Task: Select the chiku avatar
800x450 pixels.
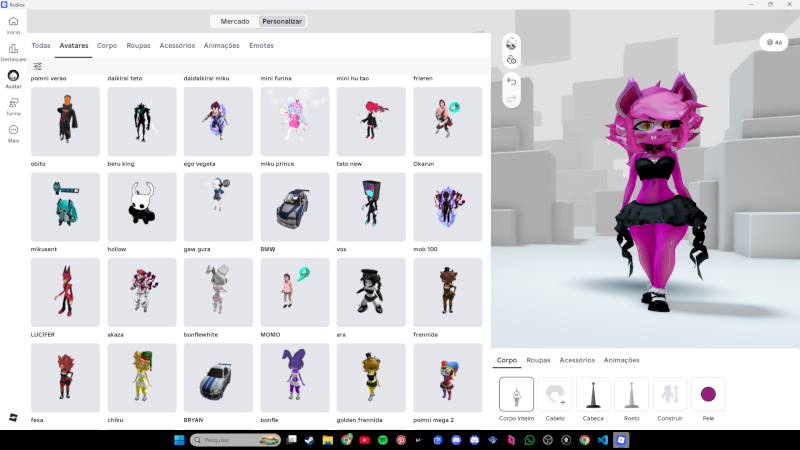Action: 142,378
